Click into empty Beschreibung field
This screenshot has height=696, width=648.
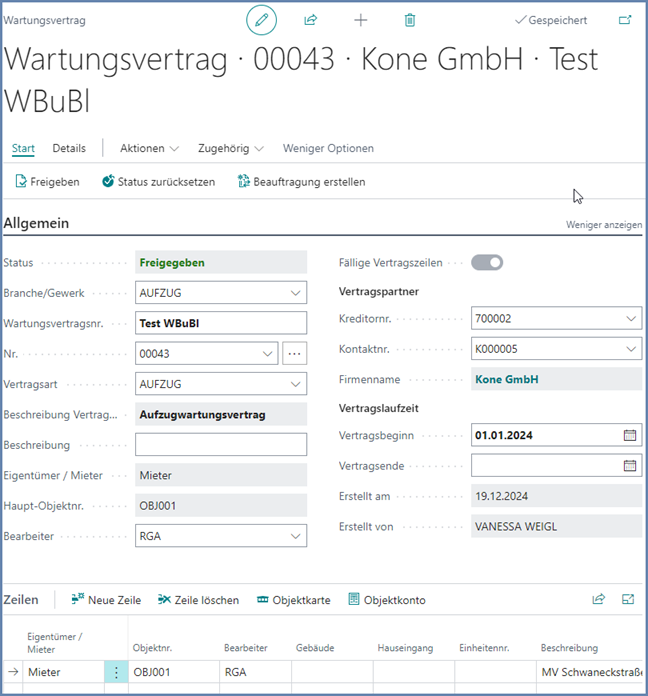pyautogui.click(x=221, y=445)
